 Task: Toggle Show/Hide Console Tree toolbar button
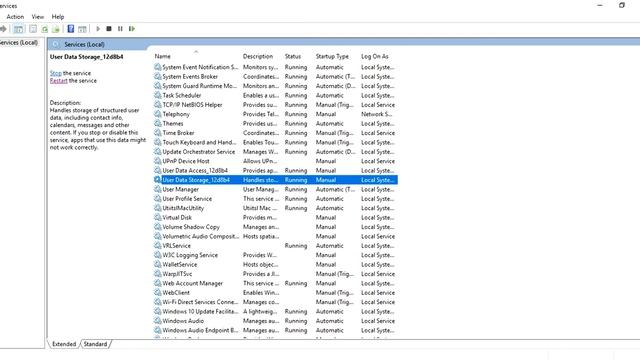point(18,29)
